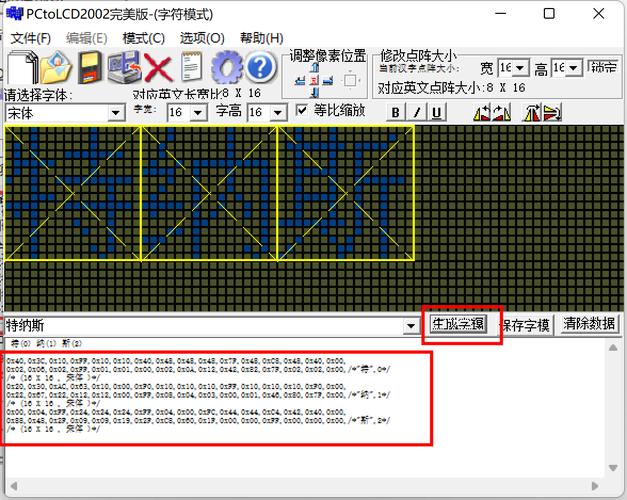The image size is (627, 500).
Task: Open the notepad text icon
Action: [191, 66]
